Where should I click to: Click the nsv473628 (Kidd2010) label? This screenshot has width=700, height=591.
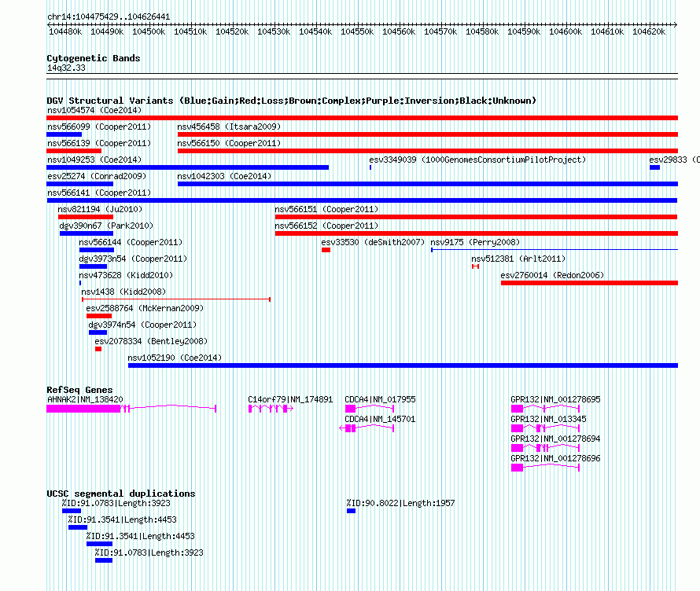click(x=126, y=275)
